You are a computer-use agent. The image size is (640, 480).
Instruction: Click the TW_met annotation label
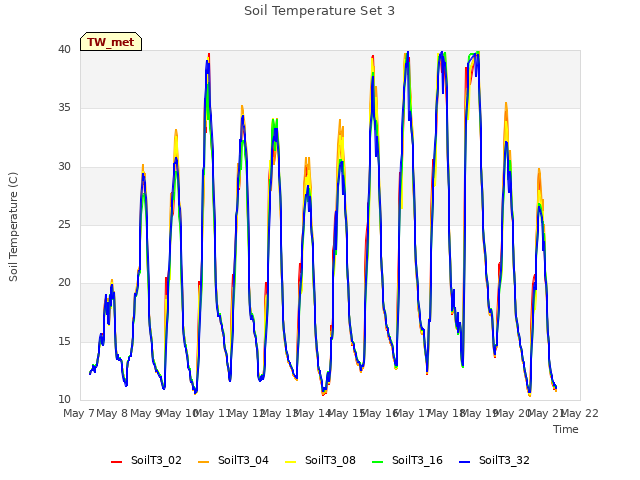(x=111, y=42)
